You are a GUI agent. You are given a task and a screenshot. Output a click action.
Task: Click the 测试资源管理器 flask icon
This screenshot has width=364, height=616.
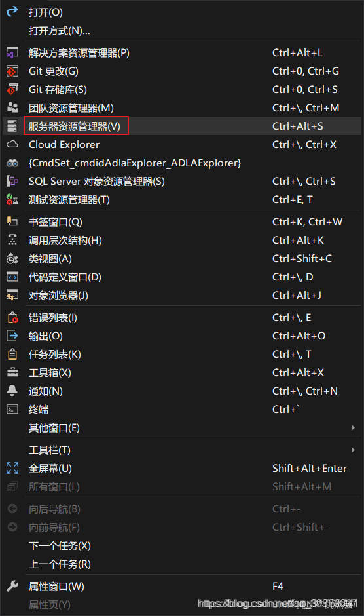[12, 200]
